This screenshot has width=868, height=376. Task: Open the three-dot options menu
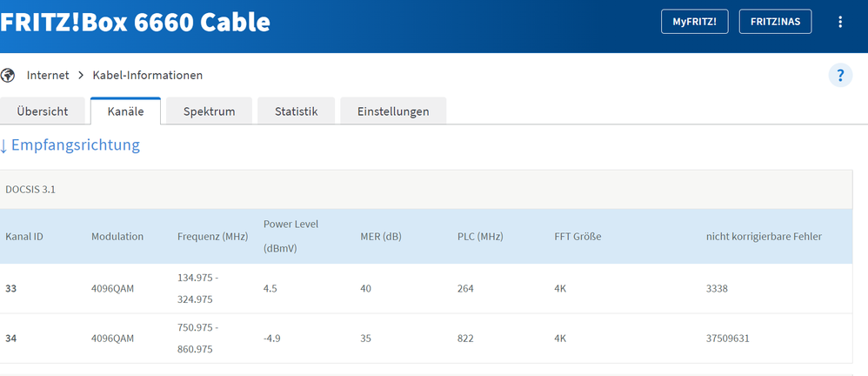[839, 22]
